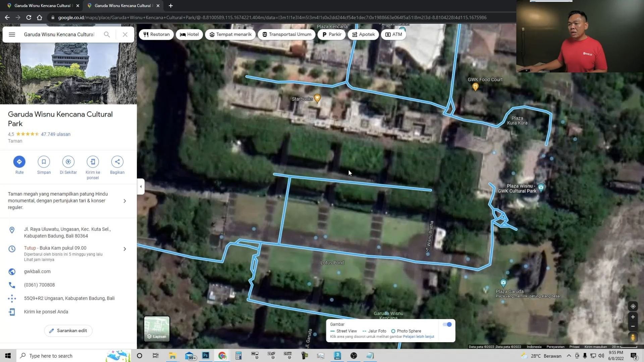Filter map by Parkir
The width and height of the screenshot is (644, 362).
pos(332,35)
